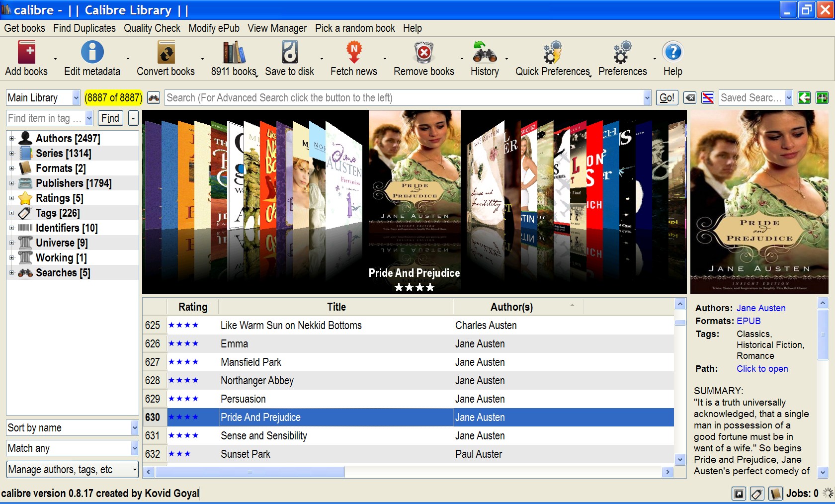Open the Find Duplicates menu
The image size is (835, 504).
click(x=84, y=28)
